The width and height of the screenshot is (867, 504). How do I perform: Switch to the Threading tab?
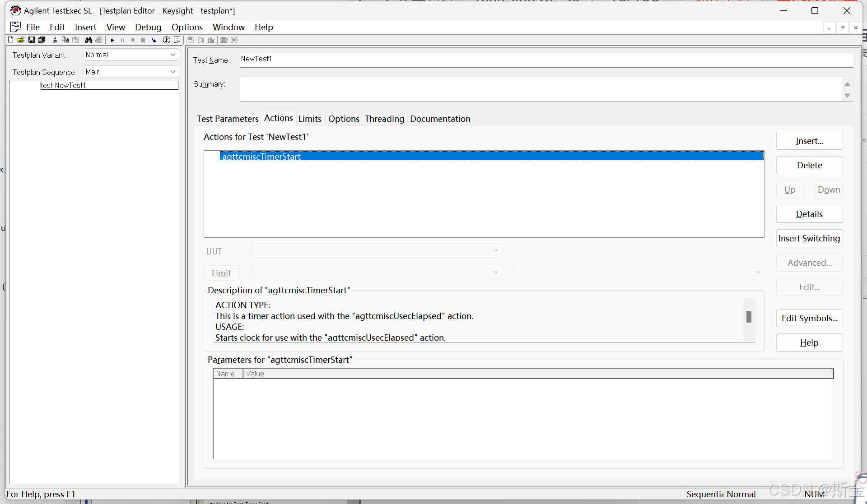tap(384, 119)
